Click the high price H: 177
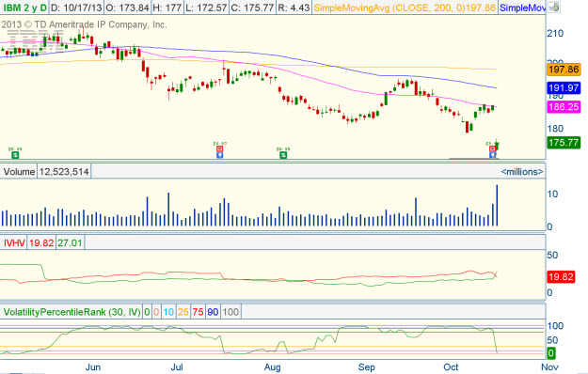This screenshot has height=374, width=588. point(167,8)
